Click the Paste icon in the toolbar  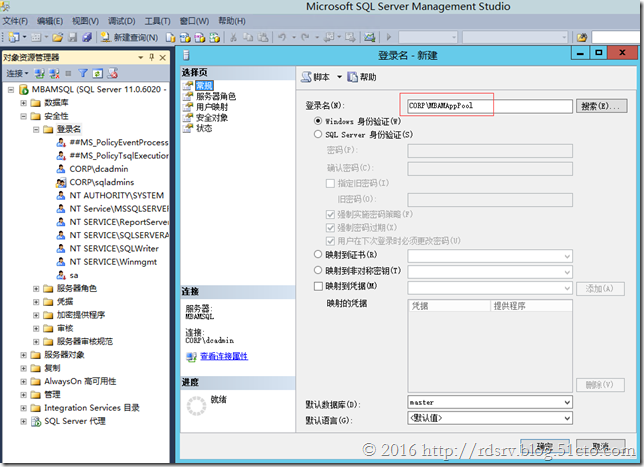pyautogui.click(x=263, y=37)
